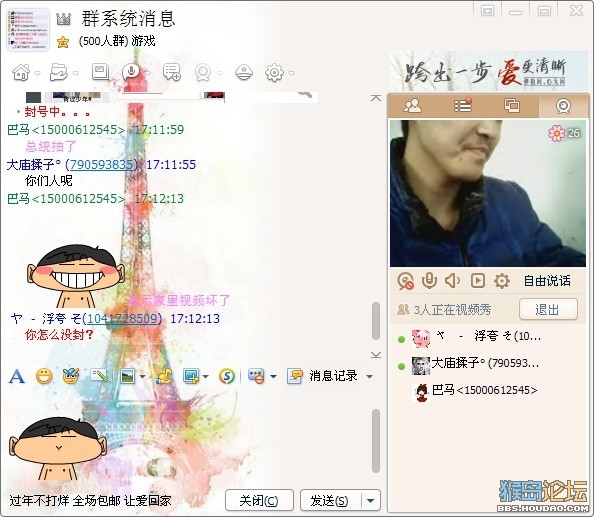Screen dimensions: 594x517
Task: Expand dropdown arrow next to voice microphone
Action: click(148, 73)
